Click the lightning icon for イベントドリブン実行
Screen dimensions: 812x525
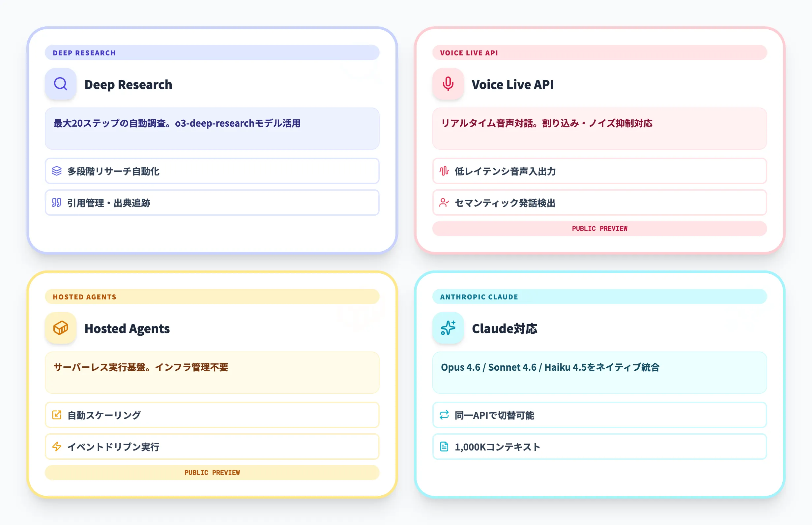(x=57, y=447)
